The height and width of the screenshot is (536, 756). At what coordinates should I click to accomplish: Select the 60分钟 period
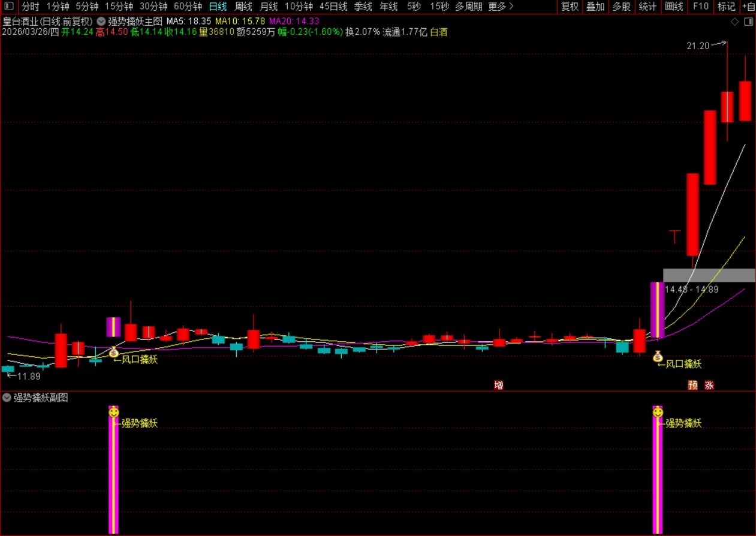(188, 7)
